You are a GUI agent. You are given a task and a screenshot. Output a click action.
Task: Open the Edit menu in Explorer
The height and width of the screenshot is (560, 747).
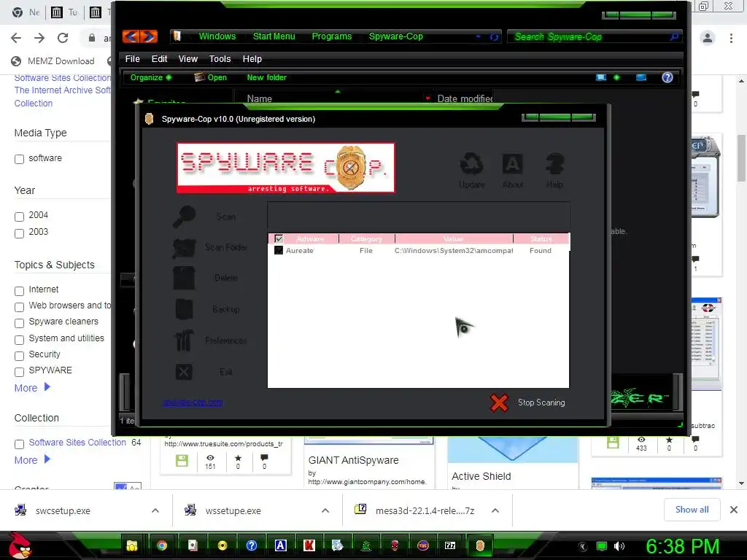click(x=159, y=59)
